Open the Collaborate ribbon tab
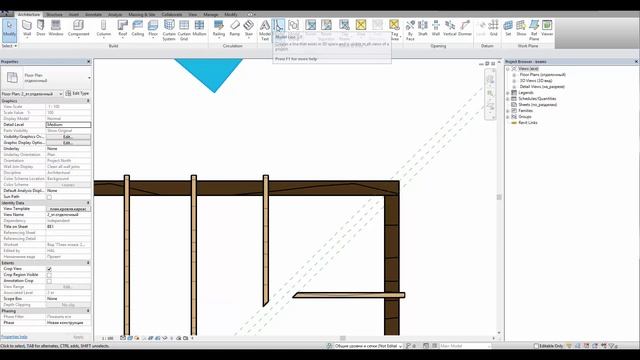 click(172, 15)
